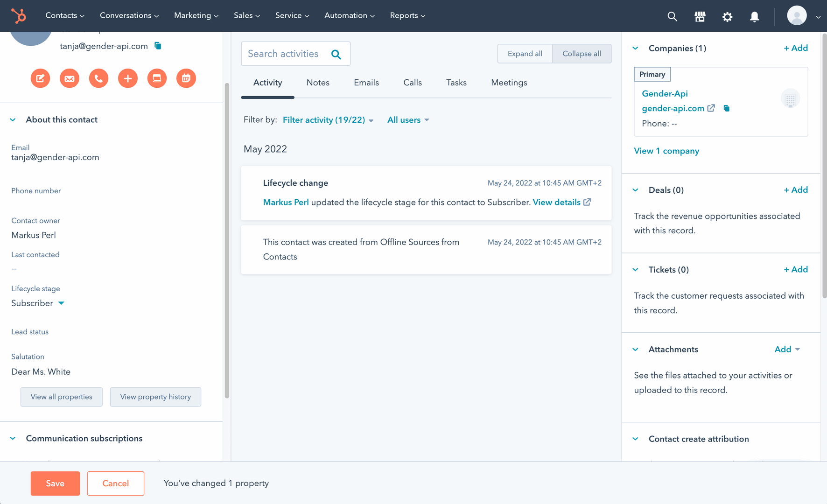827x504 pixels.
Task: Click the orange plus Log activity icon
Action: pos(128,78)
